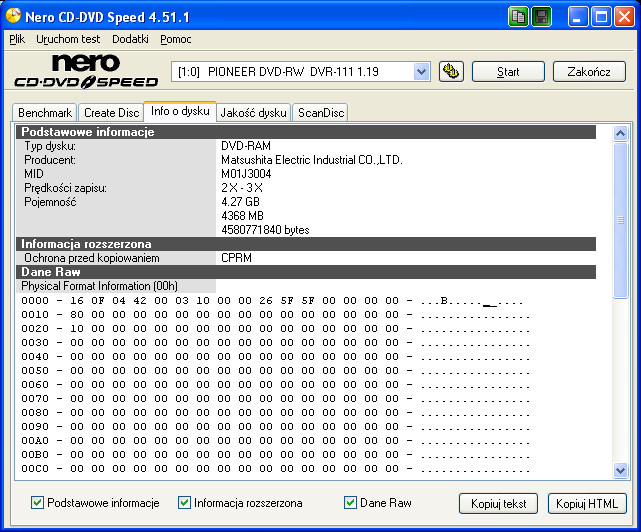This screenshot has width=641, height=532.
Task: Select the Info o dysku tab
Action: [x=180, y=111]
